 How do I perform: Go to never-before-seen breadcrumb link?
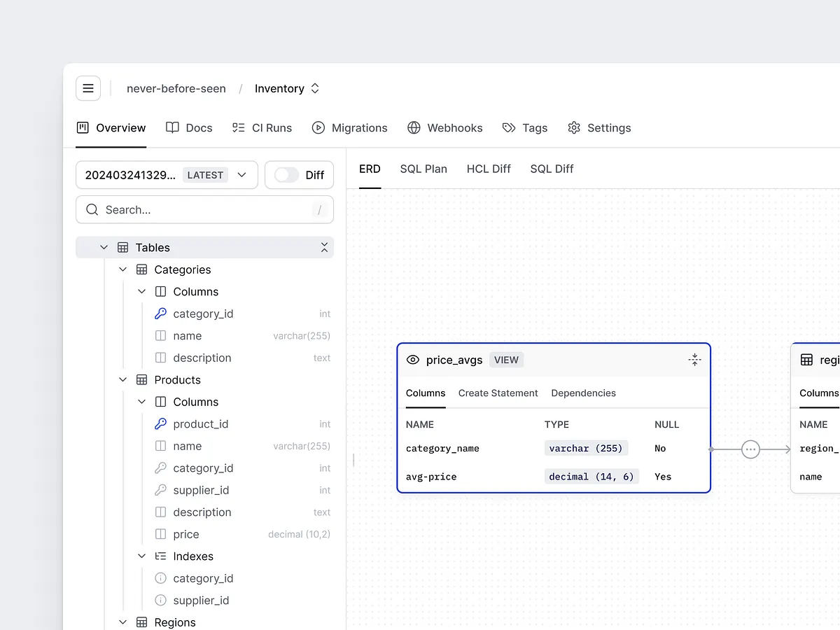176,89
